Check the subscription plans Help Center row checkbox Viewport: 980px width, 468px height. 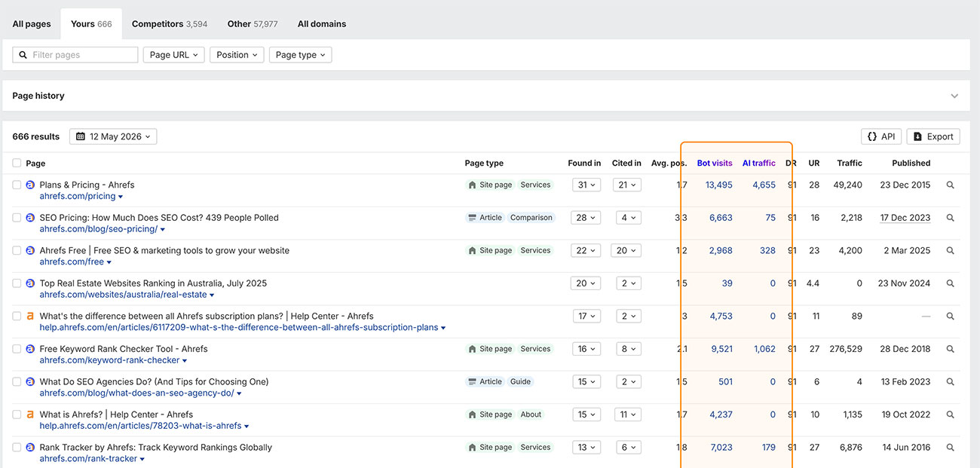(17, 317)
